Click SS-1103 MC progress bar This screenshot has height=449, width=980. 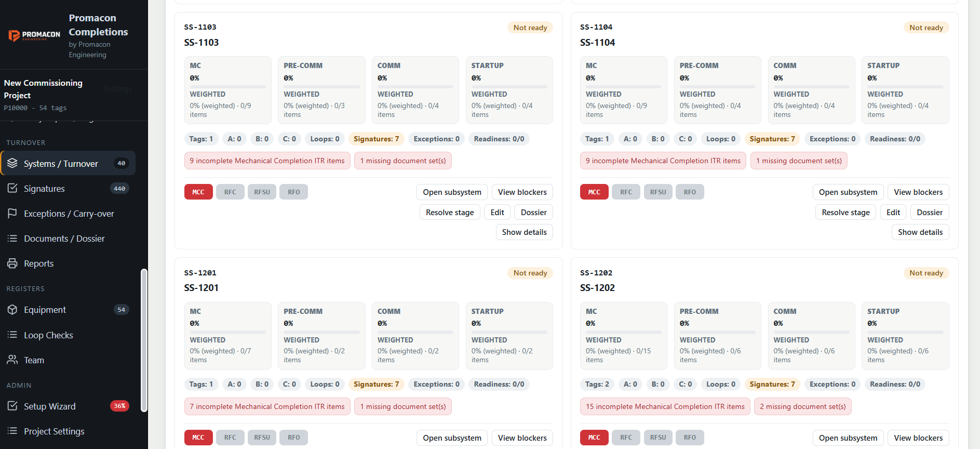tap(227, 86)
